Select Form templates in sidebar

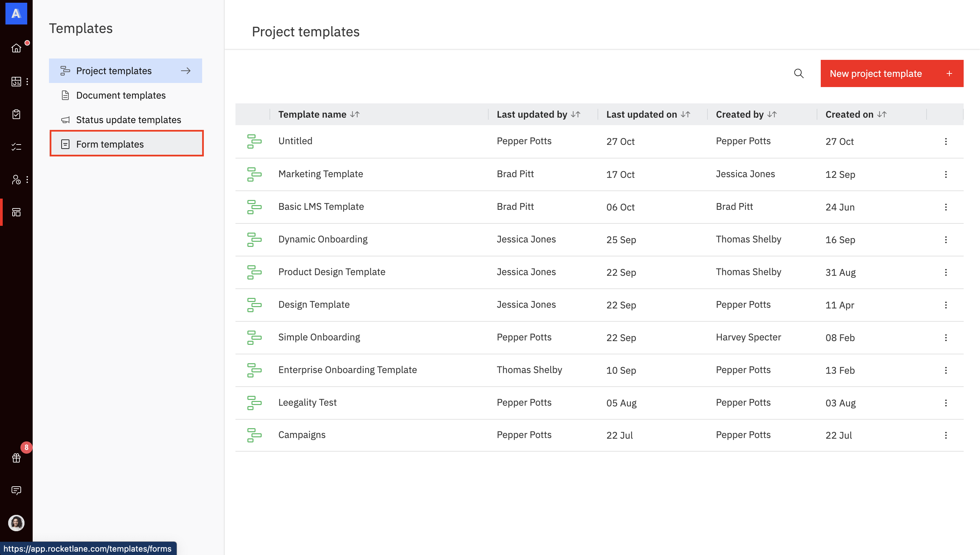(x=110, y=144)
